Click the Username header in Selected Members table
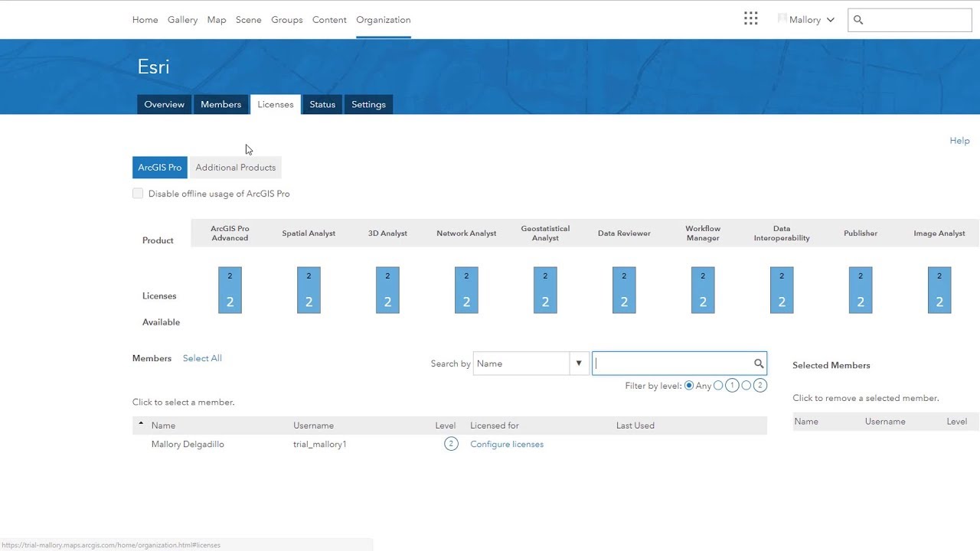Image resolution: width=980 pixels, height=551 pixels. 885,422
